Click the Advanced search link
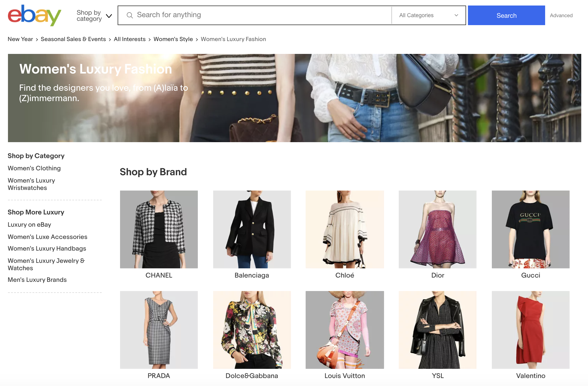 562,15
